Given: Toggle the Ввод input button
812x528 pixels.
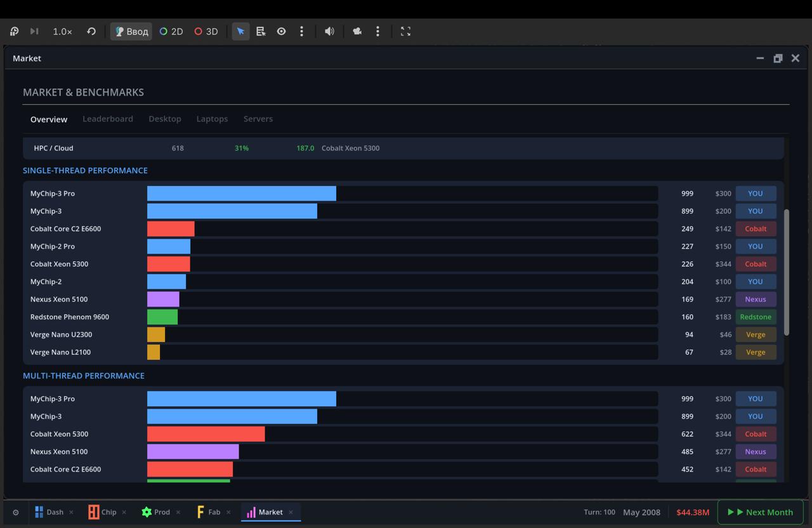Looking at the screenshot, I should 131,31.
